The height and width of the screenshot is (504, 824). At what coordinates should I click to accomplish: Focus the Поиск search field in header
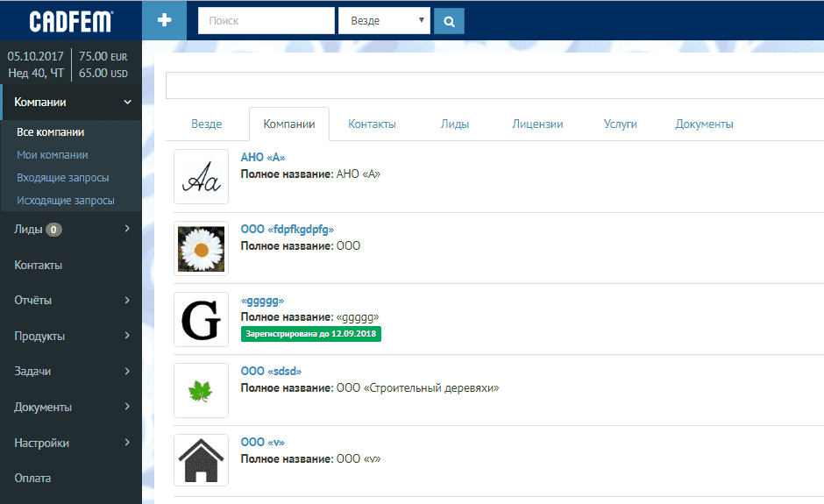click(266, 21)
